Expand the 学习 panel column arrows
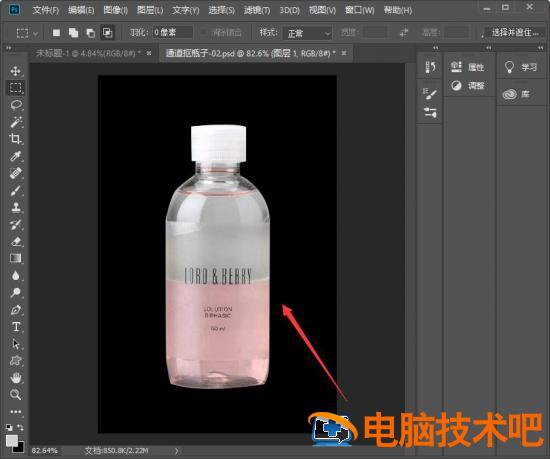 (541, 48)
